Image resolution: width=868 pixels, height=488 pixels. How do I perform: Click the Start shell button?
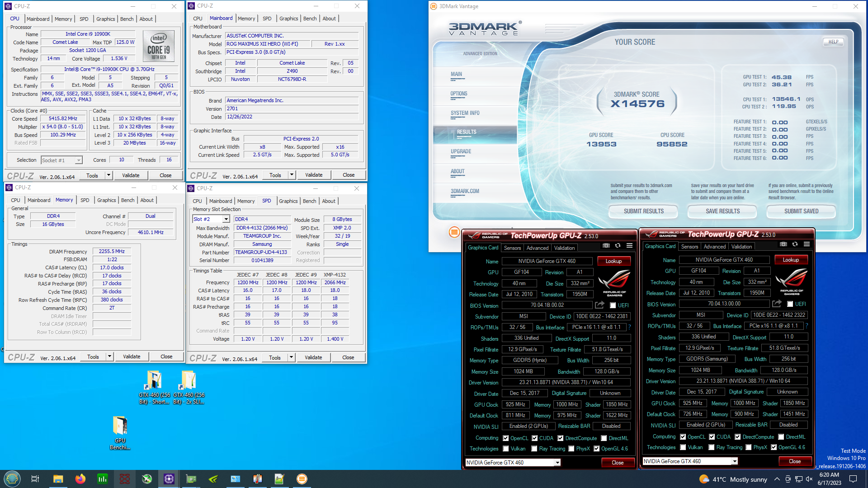(12, 479)
